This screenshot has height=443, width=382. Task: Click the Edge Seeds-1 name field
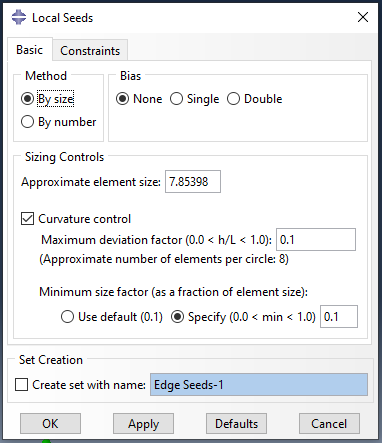(x=259, y=385)
